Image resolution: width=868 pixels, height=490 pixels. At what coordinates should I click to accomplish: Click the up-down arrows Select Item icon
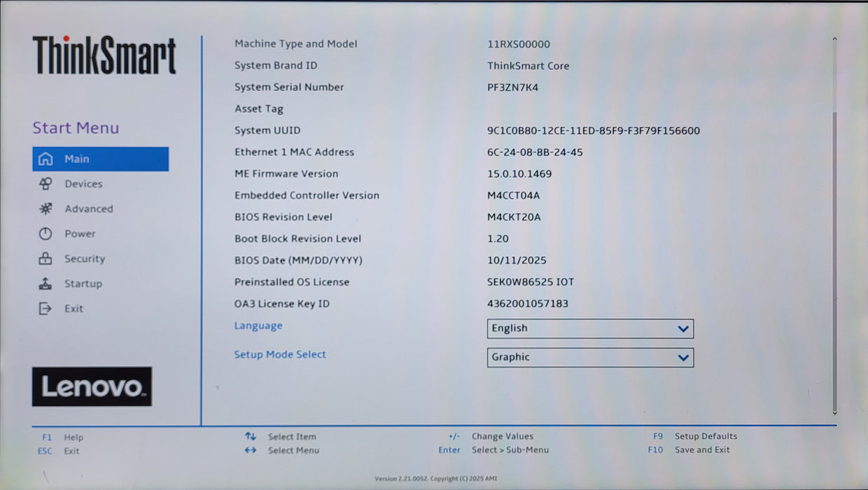point(251,436)
